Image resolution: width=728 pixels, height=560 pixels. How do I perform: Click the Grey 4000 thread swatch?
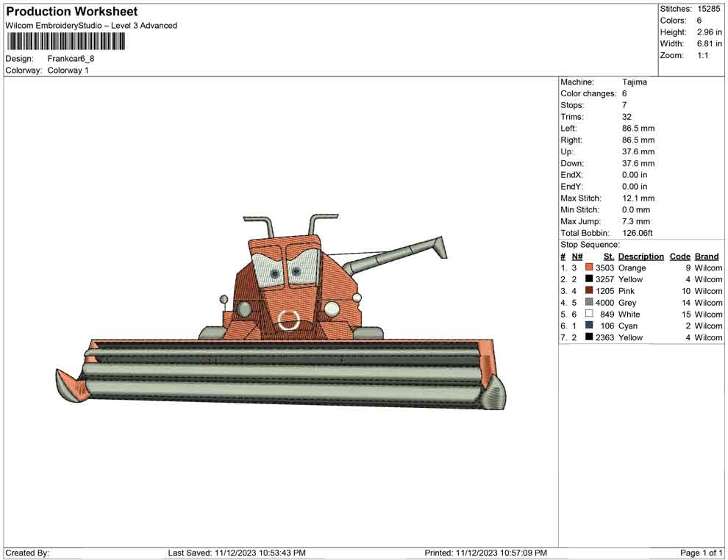(x=589, y=302)
